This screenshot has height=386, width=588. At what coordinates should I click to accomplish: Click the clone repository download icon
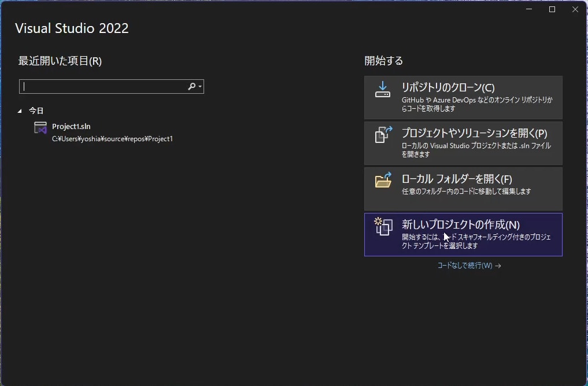point(383,89)
